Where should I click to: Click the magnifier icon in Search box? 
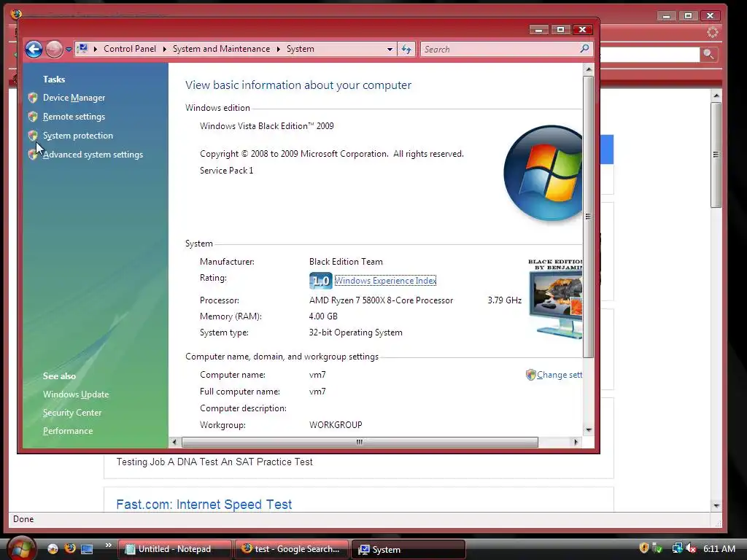584,49
